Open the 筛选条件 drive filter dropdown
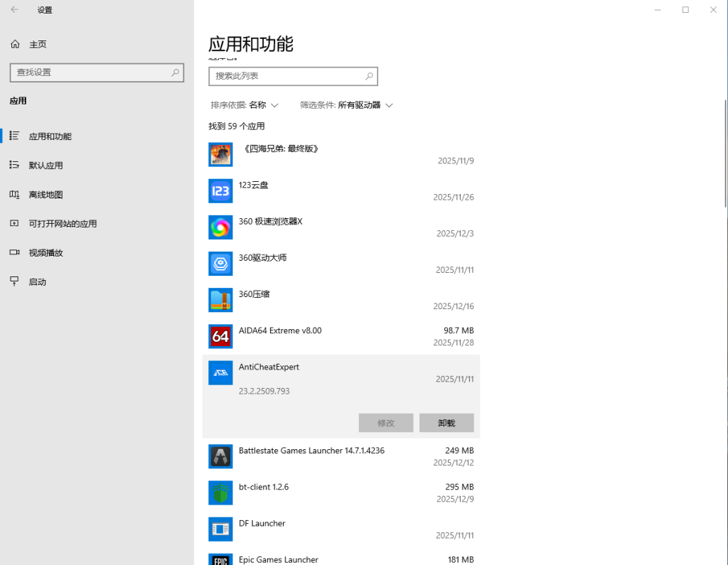Viewport: 728px width, 565px height. pyautogui.click(x=348, y=104)
